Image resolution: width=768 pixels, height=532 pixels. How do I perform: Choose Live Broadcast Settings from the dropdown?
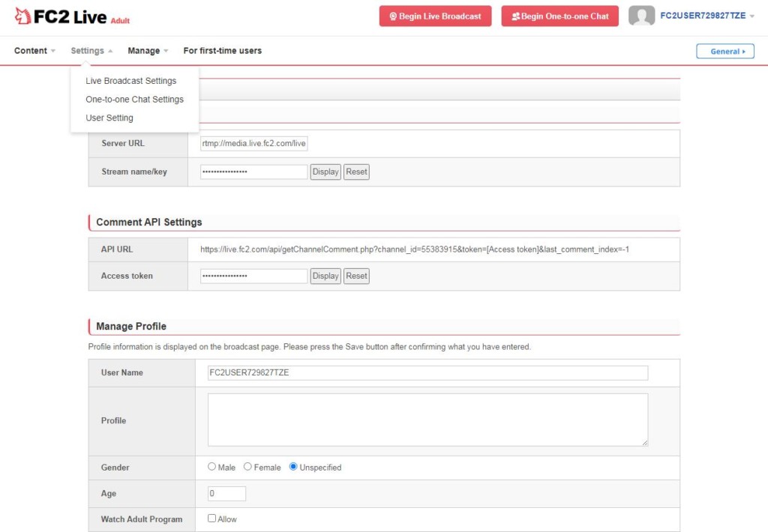130,81
